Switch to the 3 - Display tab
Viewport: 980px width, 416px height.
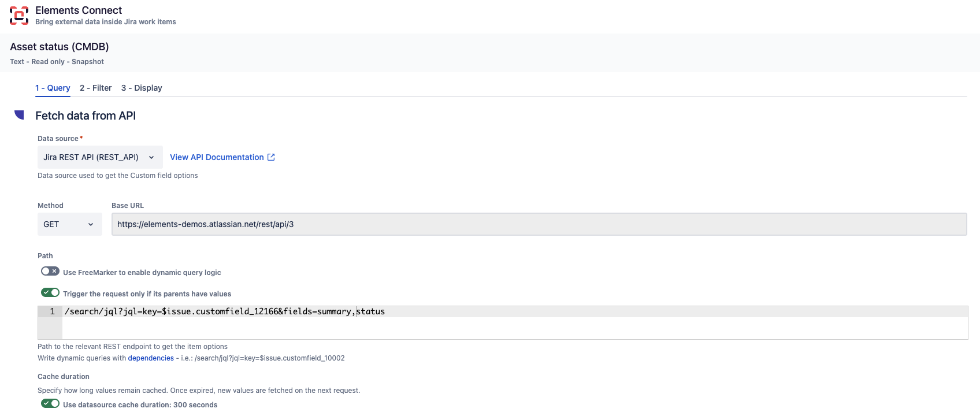[x=142, y=88]
